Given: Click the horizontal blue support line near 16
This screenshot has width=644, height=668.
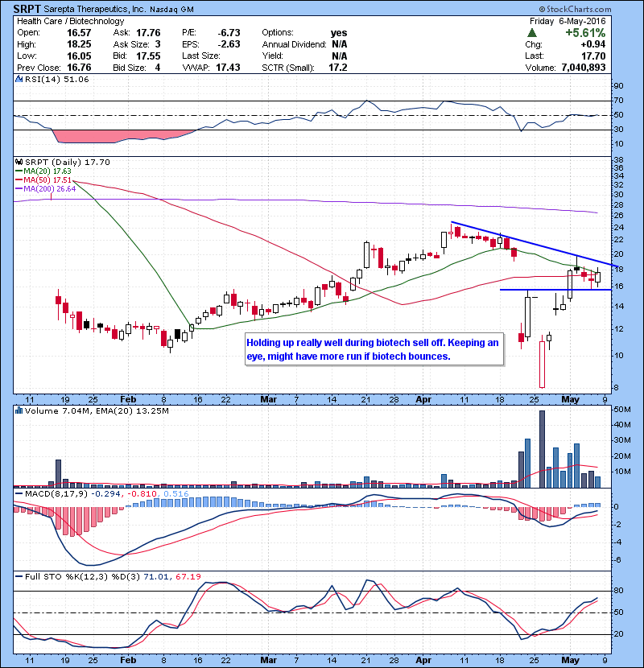Looking at the screenshot, I should click(x=555, y=290).
